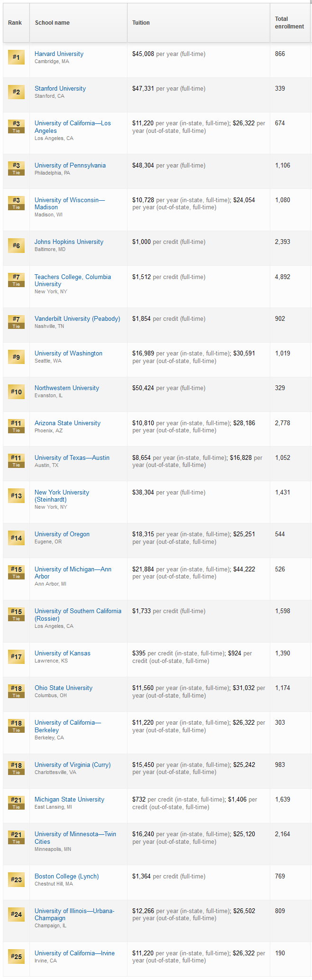Sort by the Total enrollment column header

pyautogui.click(x=289, y=23)
